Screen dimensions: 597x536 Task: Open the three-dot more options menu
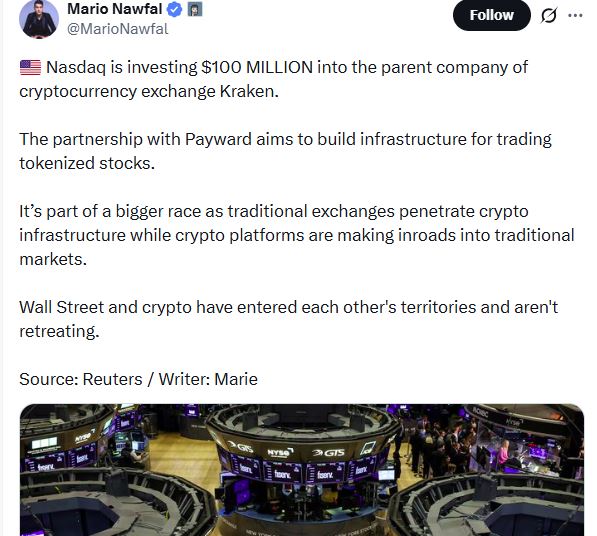575,16
